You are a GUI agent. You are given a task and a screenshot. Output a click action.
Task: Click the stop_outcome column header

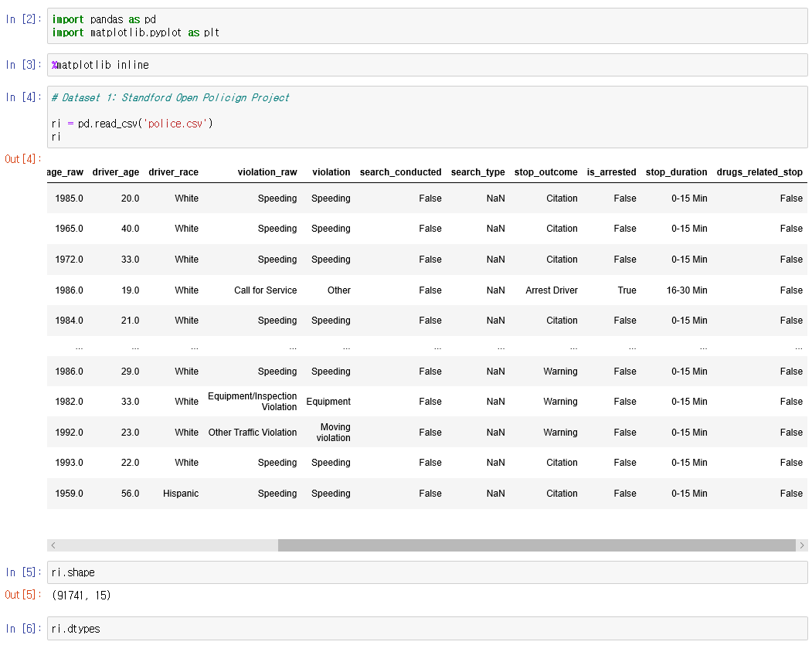tap(545, 172)
